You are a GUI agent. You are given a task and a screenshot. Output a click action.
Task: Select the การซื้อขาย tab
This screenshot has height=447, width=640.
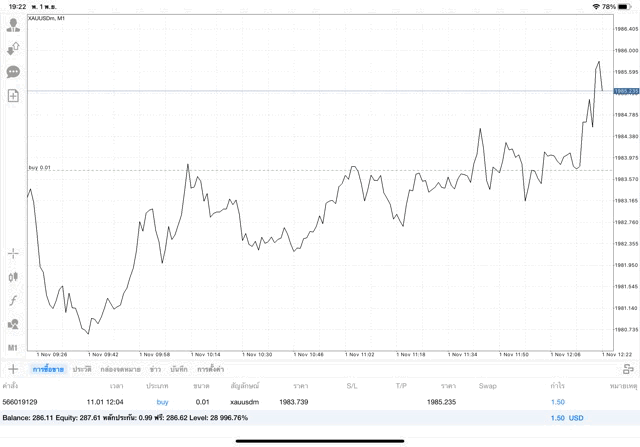48,369
